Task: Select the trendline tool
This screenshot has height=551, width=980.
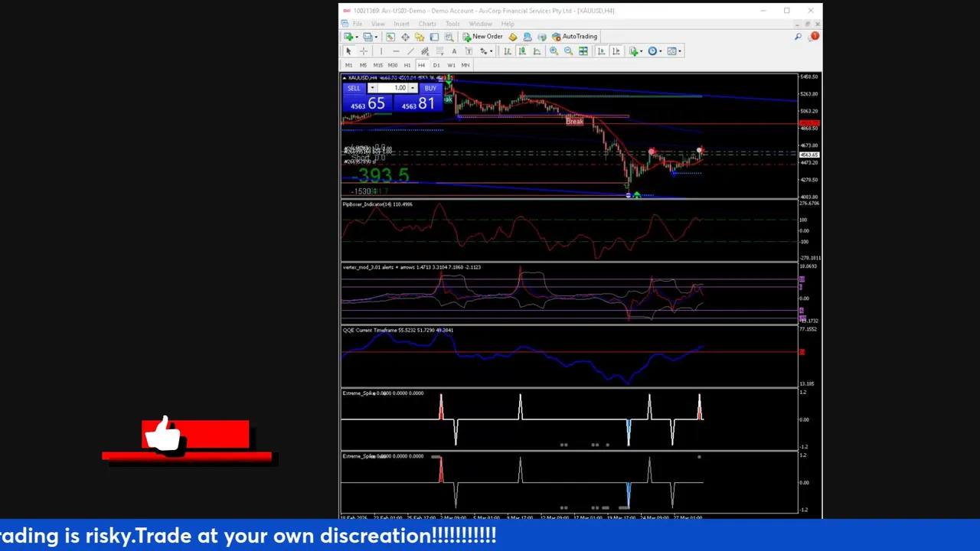Action: pos(410,51)
